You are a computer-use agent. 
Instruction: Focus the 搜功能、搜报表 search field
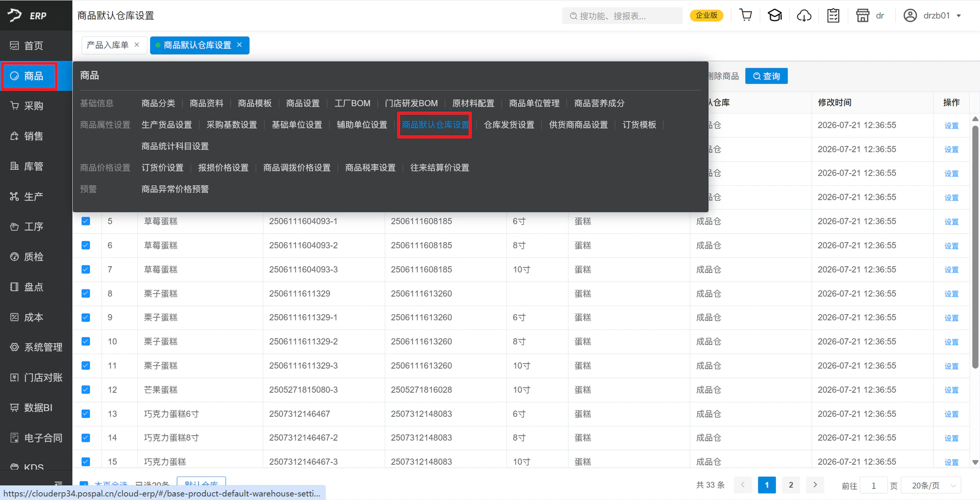[622, 16]
